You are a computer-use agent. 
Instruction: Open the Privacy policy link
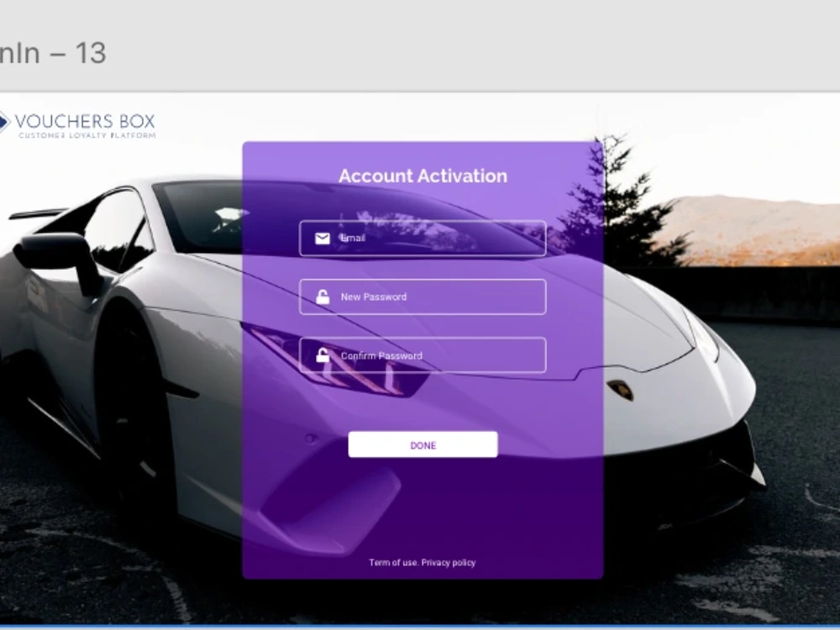[x=449, y=563]
